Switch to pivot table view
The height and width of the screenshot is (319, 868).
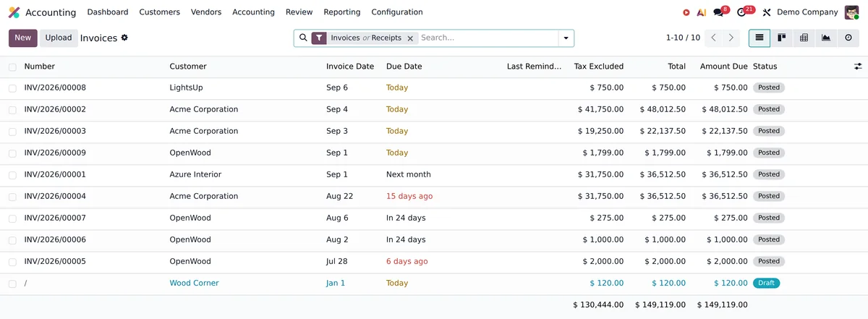pyautogui.click(x=804, y=38)
